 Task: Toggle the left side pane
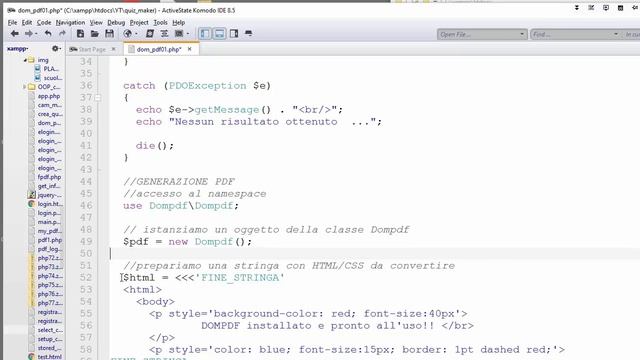click(x=205, y=34)
